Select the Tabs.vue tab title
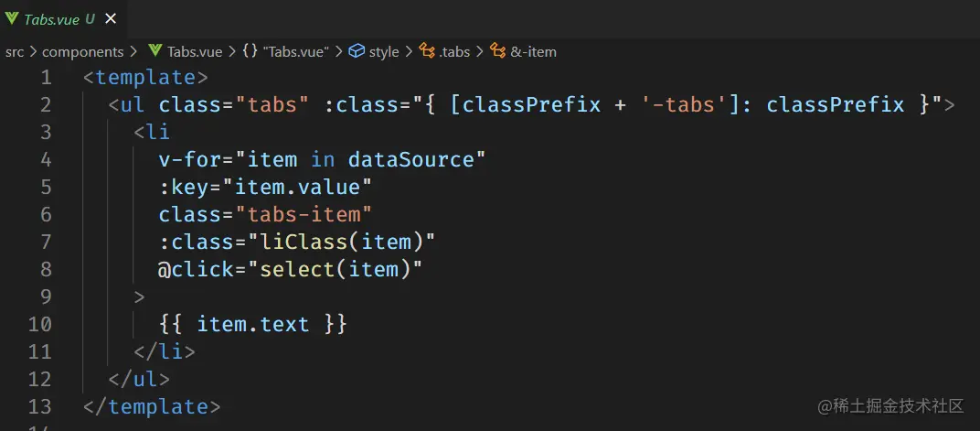Screen dimensions: 980x431 pyautogui.click(x=52, y=17)
